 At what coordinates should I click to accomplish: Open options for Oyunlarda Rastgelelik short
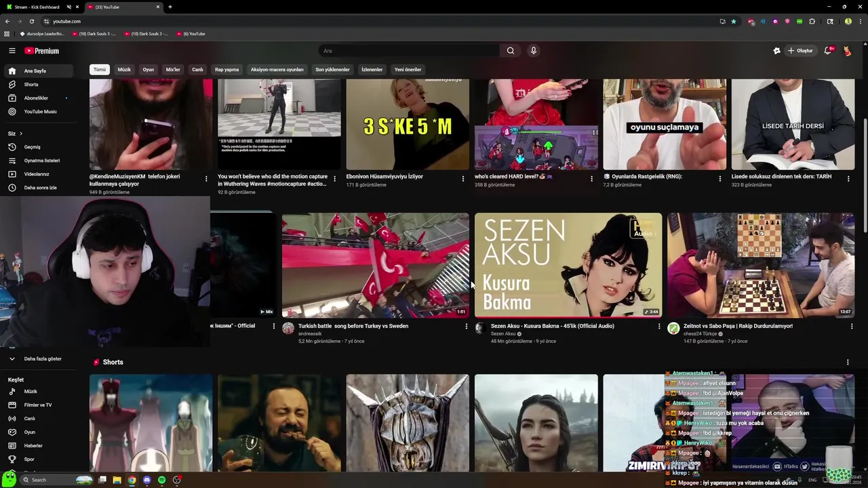[720, 179]
